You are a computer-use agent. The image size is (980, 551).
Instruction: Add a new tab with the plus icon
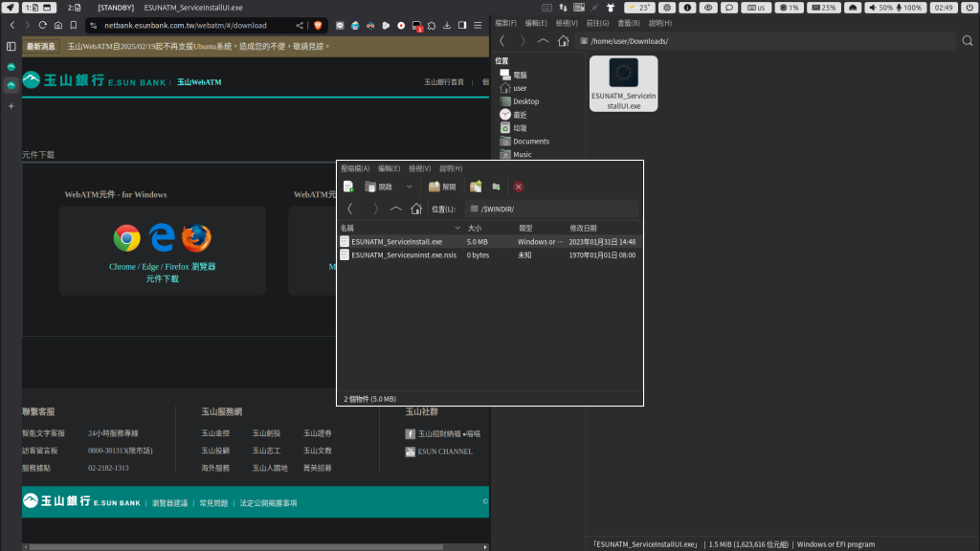click(11, 106)
